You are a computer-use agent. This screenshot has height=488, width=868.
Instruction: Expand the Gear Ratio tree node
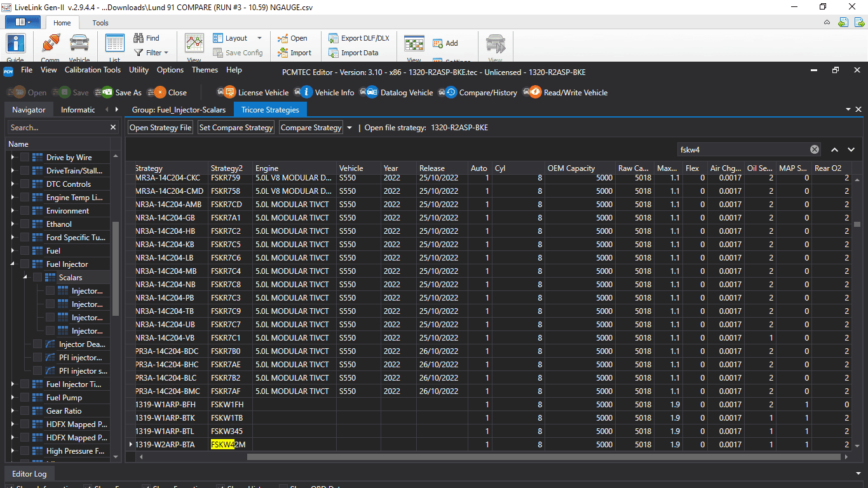point(12,411)
